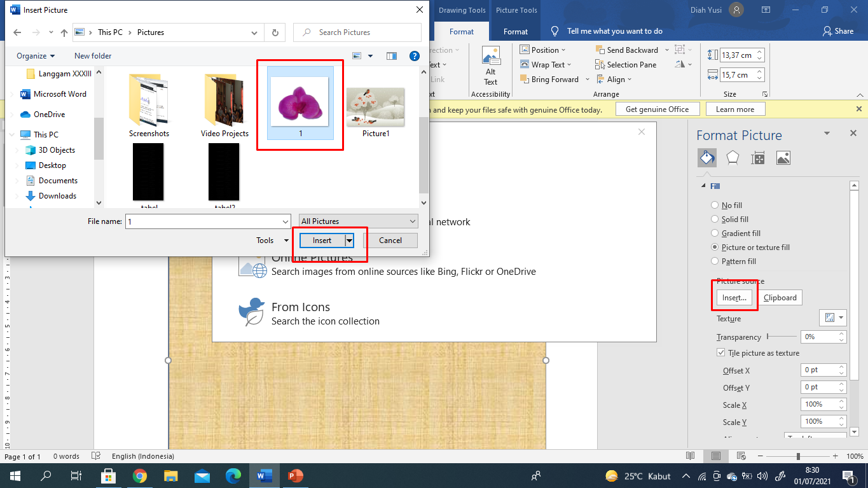Select Solid fill option
This screenshot has width=868, height=488.
click(x=729, y=220)
